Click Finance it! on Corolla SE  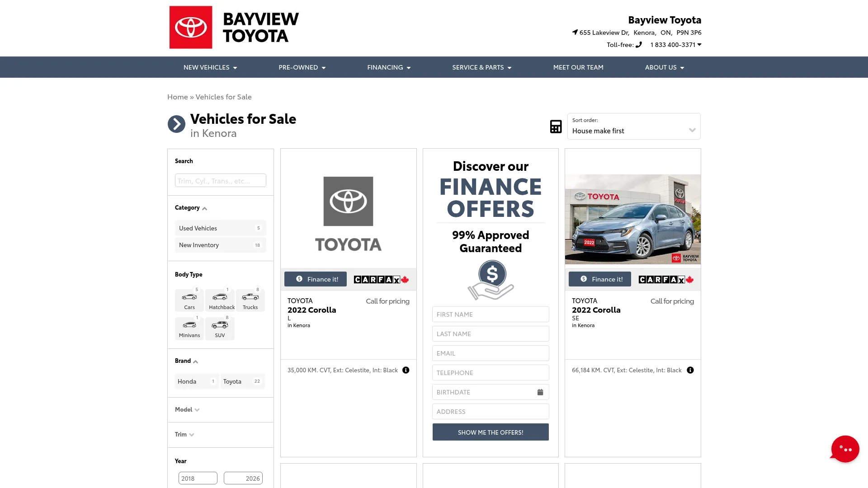600,279
